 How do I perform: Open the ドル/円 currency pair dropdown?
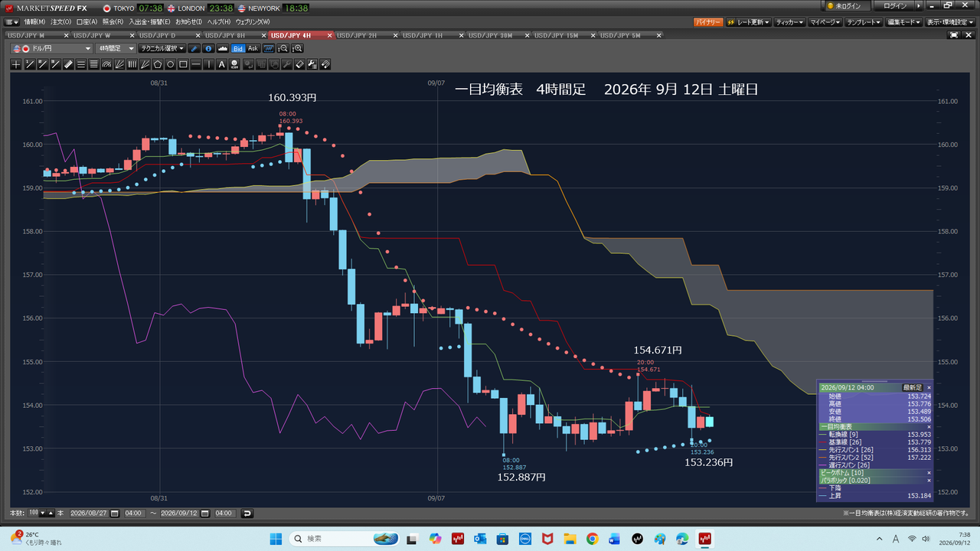[52, 48]
